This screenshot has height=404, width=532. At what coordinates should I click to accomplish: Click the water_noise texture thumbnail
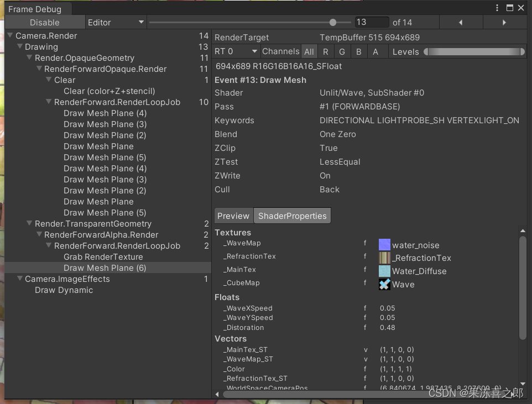384,244
